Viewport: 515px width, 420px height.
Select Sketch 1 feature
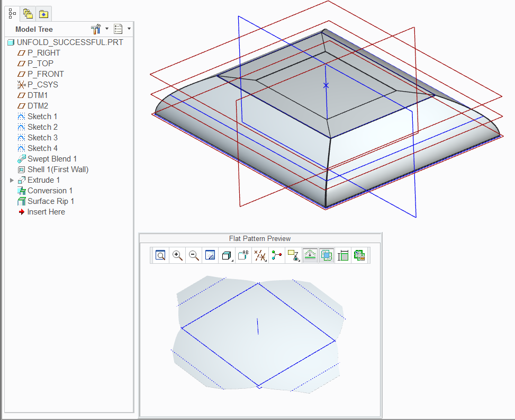38,117
